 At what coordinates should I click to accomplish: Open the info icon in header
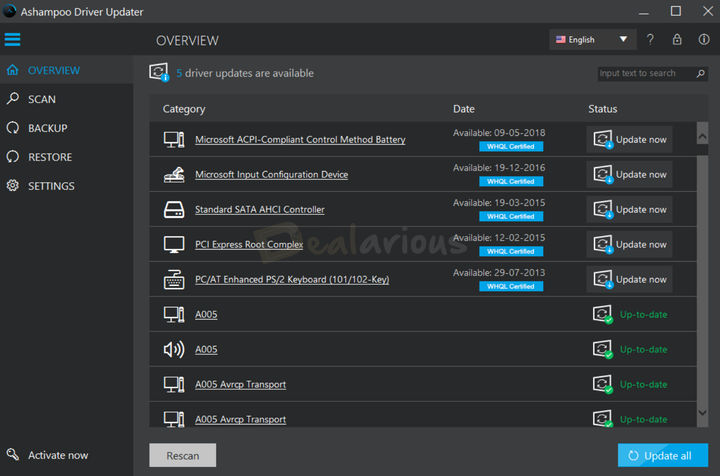(704, 39)
